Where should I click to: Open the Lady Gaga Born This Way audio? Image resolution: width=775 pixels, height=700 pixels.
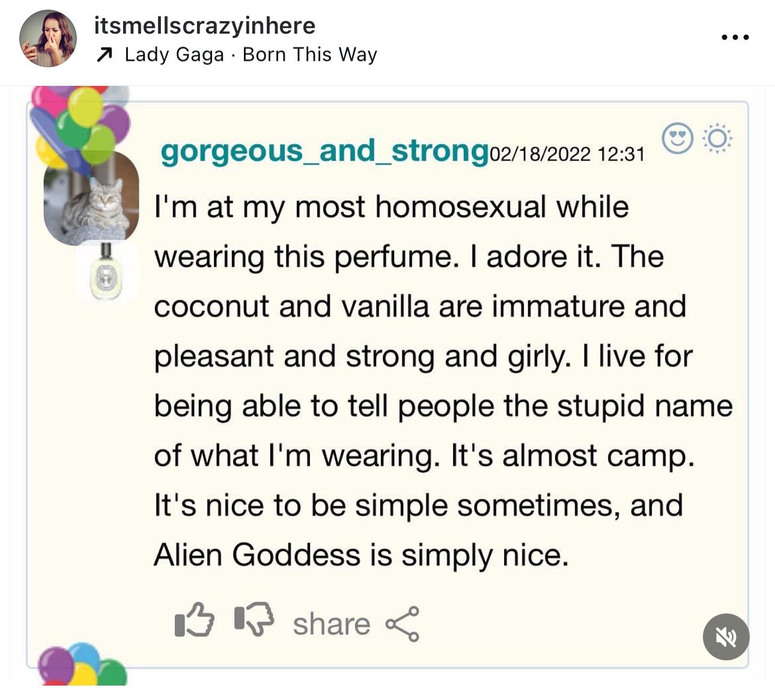tap(250, 55)
